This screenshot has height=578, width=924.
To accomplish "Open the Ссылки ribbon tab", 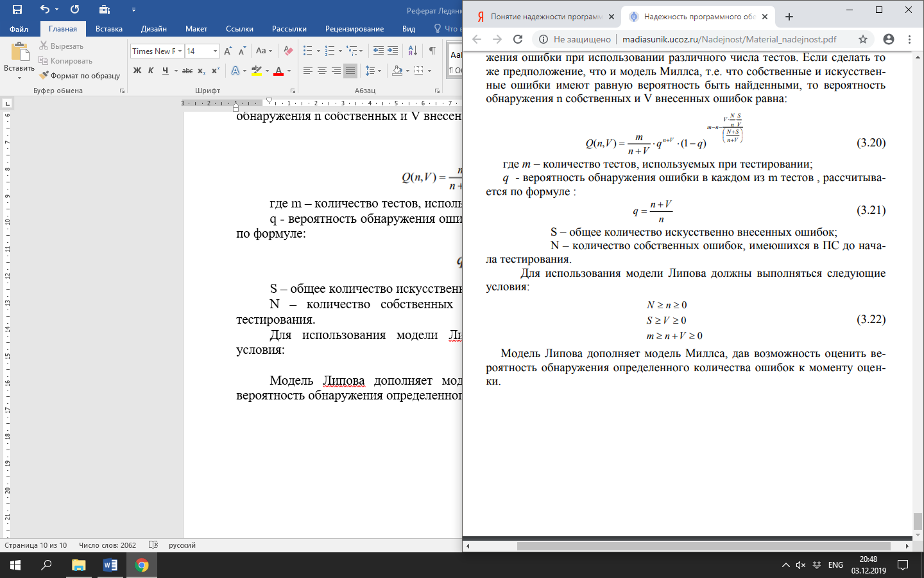I will [239, 29].
